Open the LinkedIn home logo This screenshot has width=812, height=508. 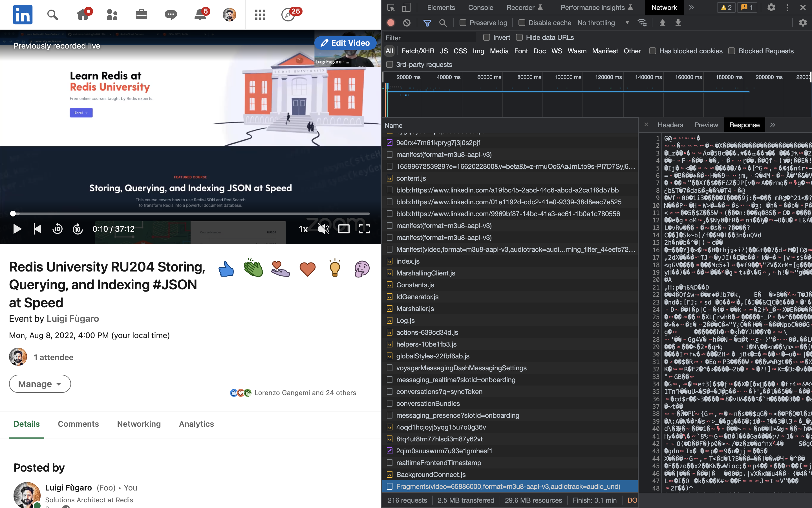tap(23, 14)
